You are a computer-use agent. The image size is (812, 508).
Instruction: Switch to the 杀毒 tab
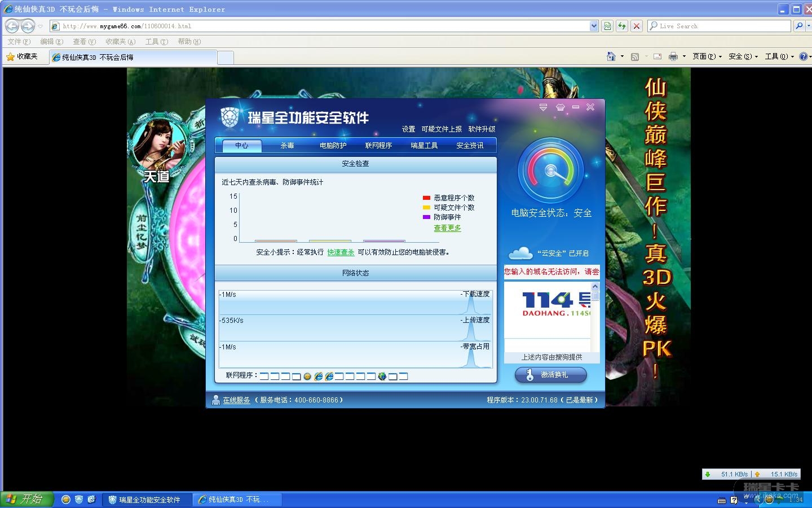(287, 146)
